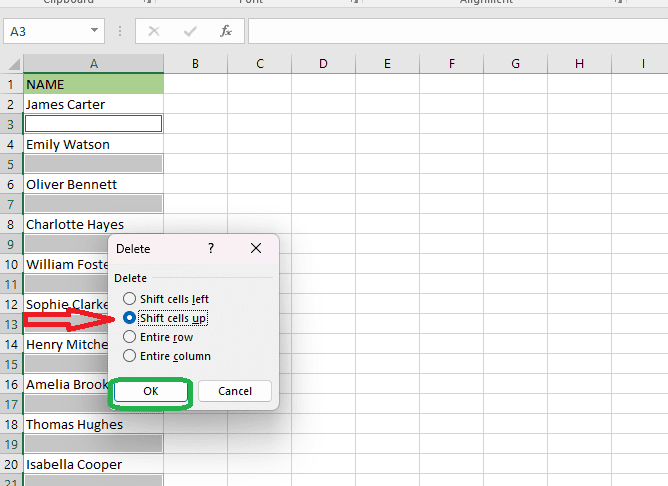
Task: Click the Select All corner triangle
Action: coord(12,64)
